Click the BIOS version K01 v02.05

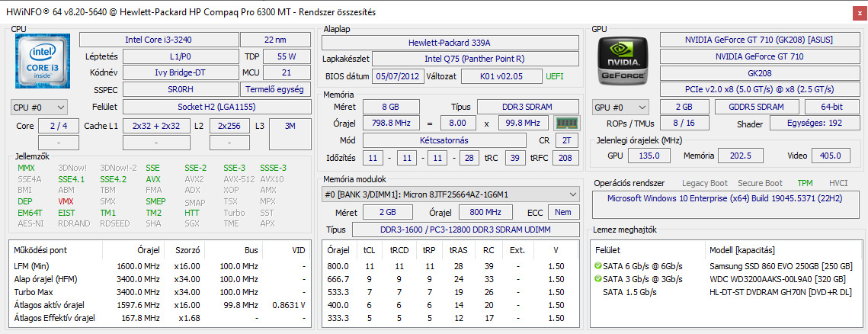click(x=501, y=76)
